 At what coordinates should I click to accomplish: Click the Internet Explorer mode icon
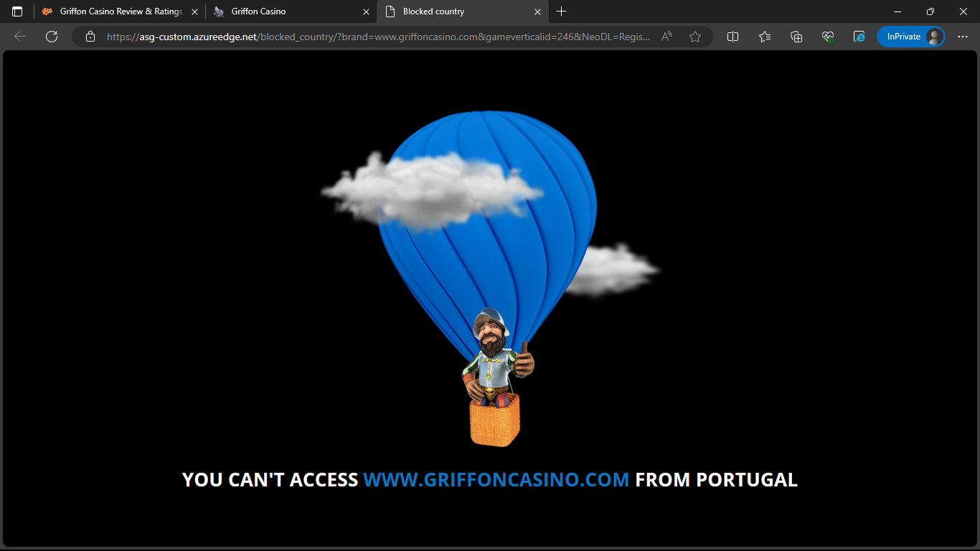point(859,37)
